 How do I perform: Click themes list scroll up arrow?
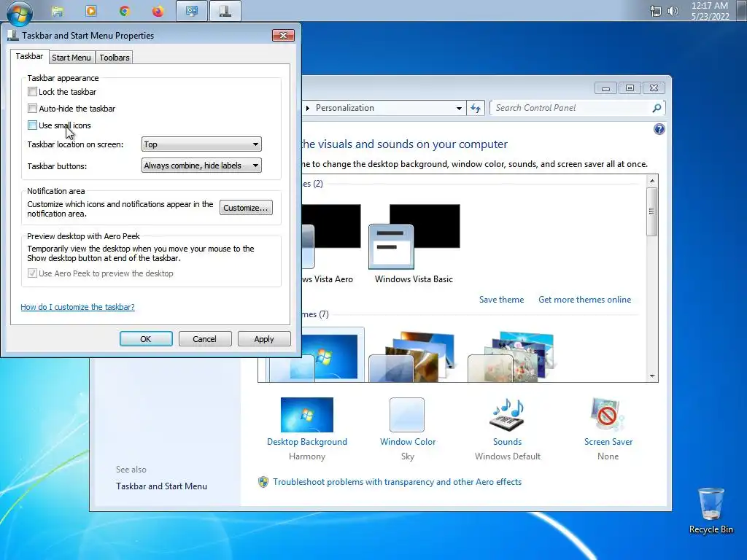click(x=651, y=181)
